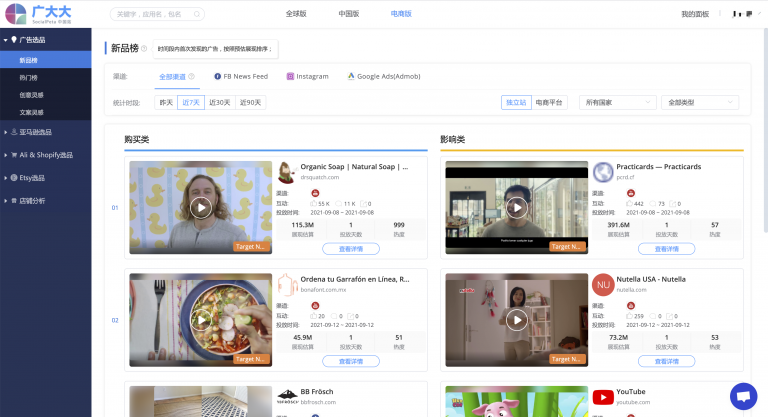Select the Instagram channel tab
Screen dimensions: 768x417
pos(308,76)
